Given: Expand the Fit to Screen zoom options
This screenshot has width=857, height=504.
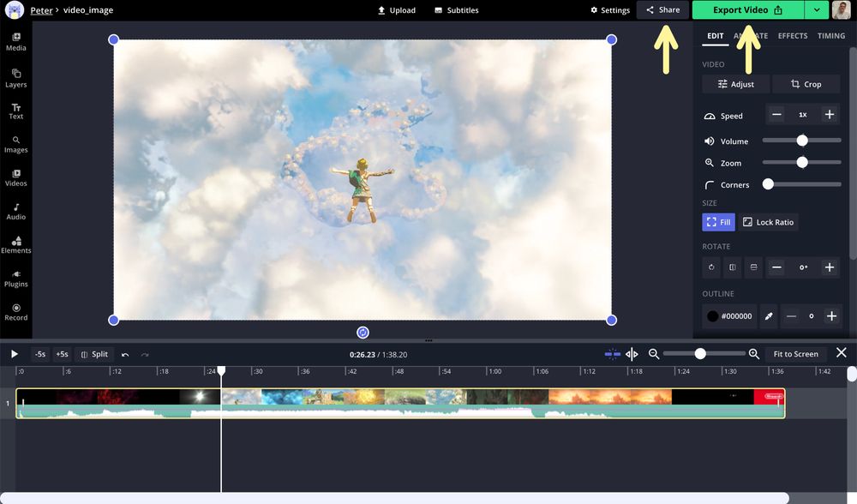Looking at the screenshot, I should [x=794, y=353].
